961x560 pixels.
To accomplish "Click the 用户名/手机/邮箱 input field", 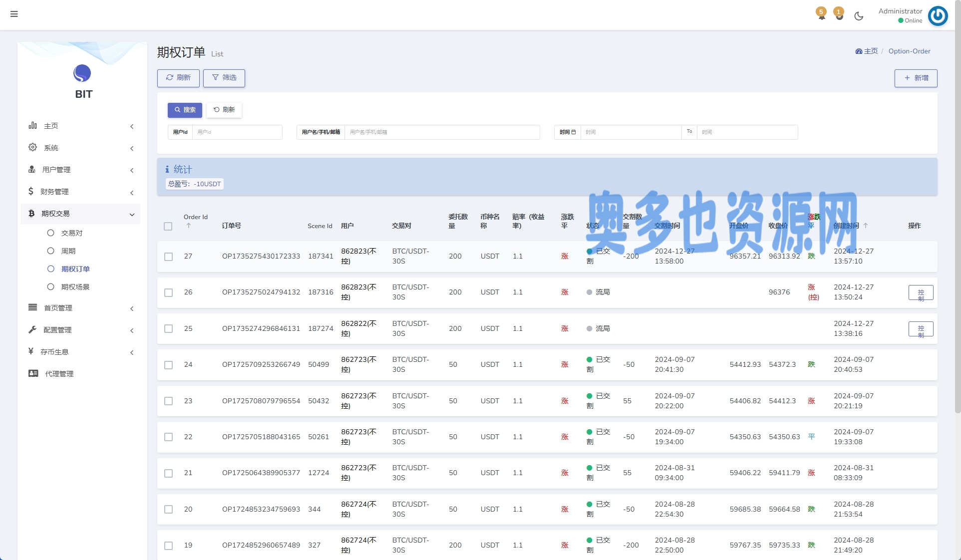I will coord(441,132).
